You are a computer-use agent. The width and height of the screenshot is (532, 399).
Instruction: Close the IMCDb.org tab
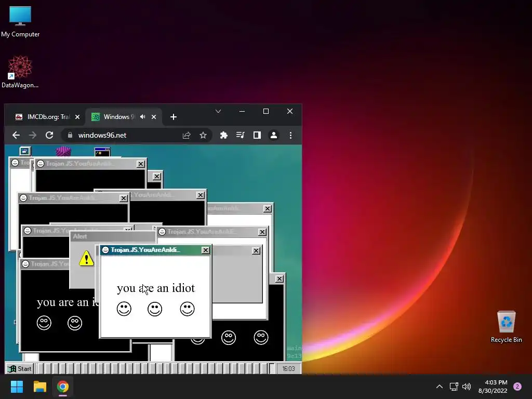pos(77,117)
